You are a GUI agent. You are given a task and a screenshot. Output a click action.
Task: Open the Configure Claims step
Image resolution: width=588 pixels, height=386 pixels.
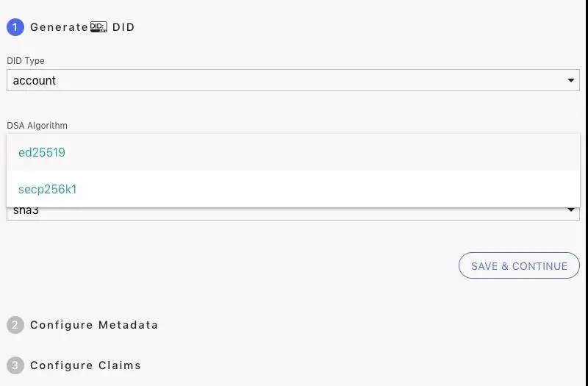click(85, 365)
